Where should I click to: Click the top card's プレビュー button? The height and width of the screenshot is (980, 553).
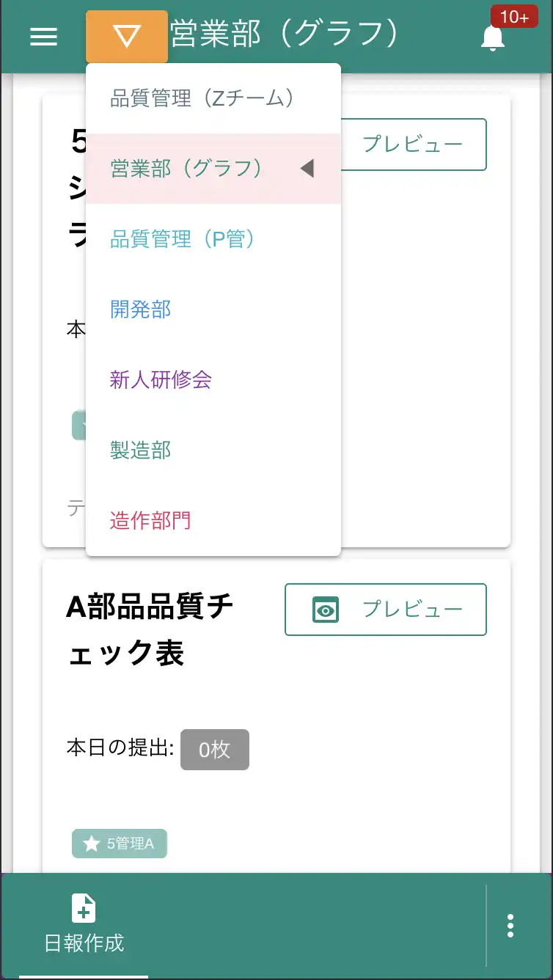pyautogui.click(x=413, y=145)
